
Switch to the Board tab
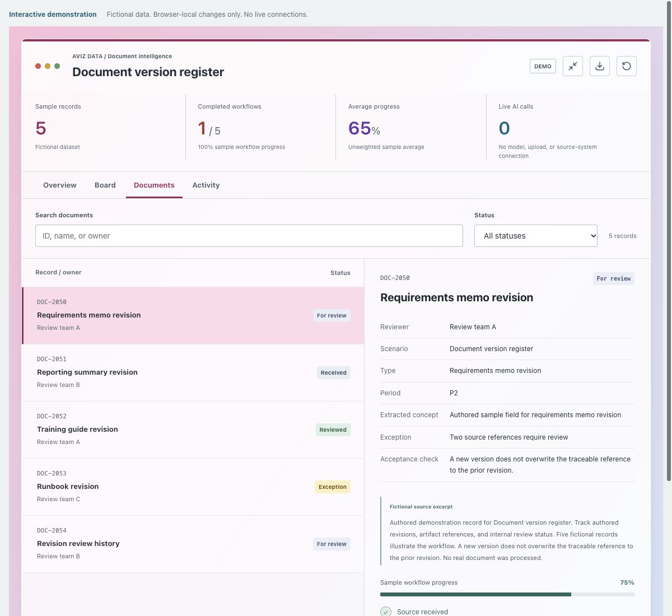pyautogui.click(x=105, y=185)
